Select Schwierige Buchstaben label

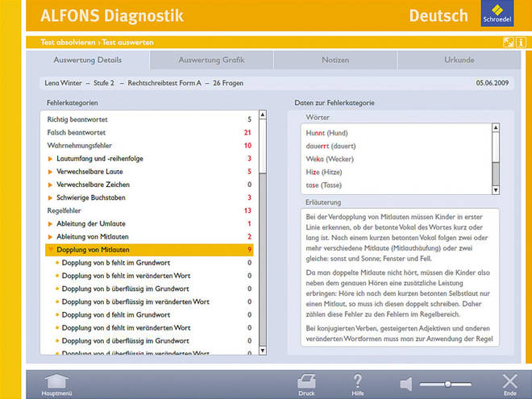pos(91,197)
